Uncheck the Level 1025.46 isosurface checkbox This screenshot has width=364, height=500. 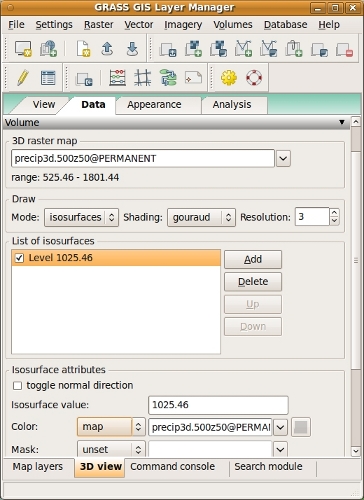pos(19,258)
